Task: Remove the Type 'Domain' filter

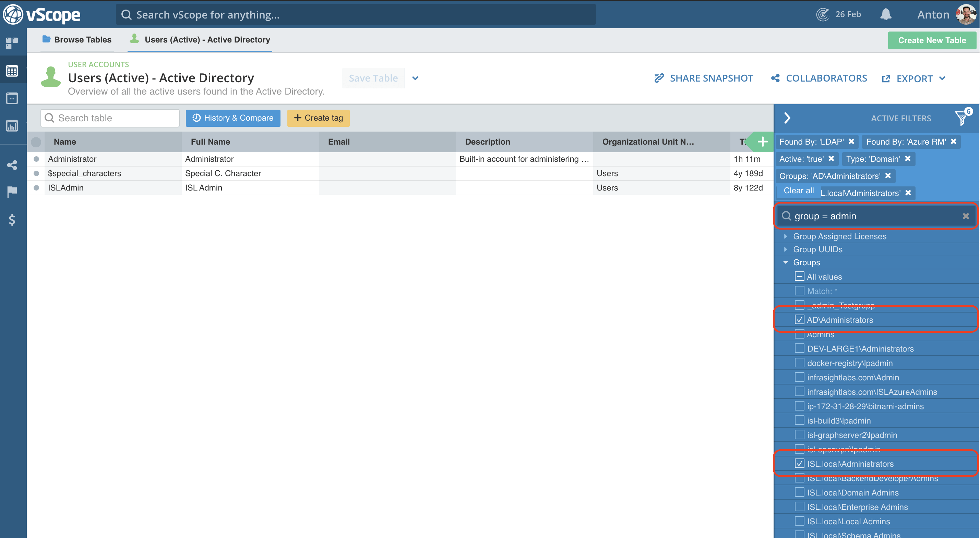Action: pyautogui.click(x=908, y=159)
